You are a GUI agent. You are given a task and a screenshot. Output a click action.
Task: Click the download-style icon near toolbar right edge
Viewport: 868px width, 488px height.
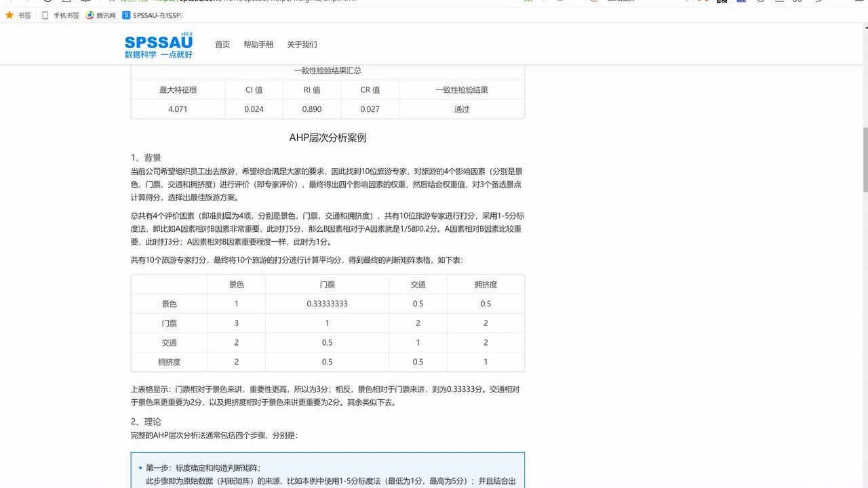click(x=818, y=3)
